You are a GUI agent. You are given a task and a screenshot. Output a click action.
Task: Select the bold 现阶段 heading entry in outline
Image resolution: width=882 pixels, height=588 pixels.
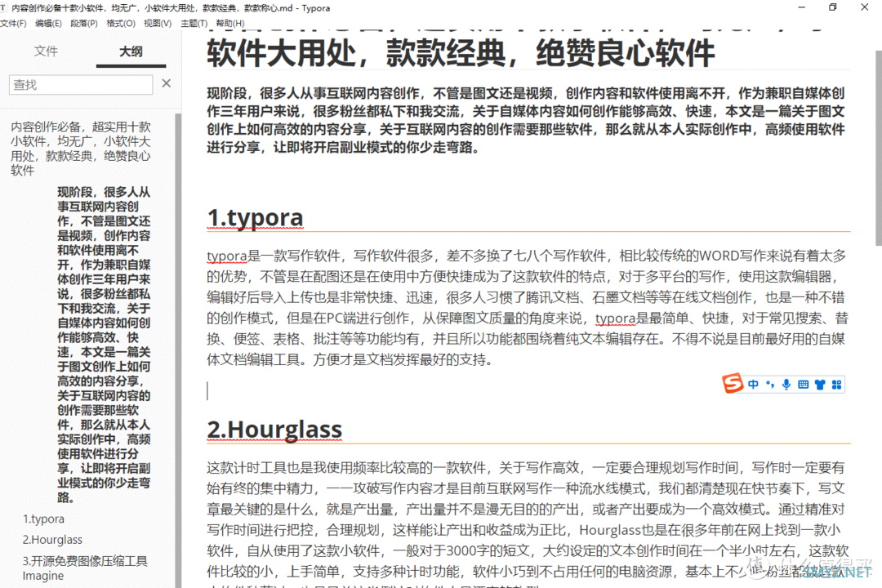coord(104,345)
